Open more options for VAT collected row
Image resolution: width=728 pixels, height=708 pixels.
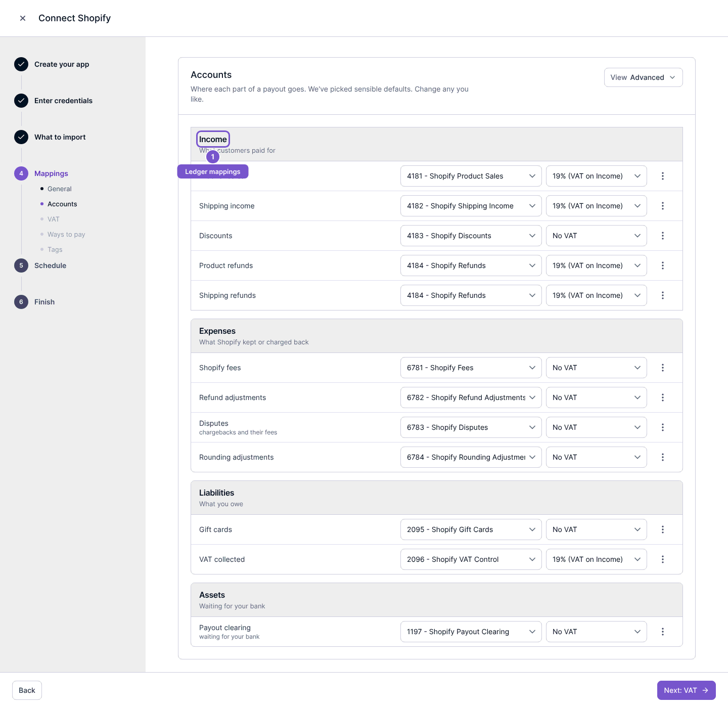click(x=663, y=559)
